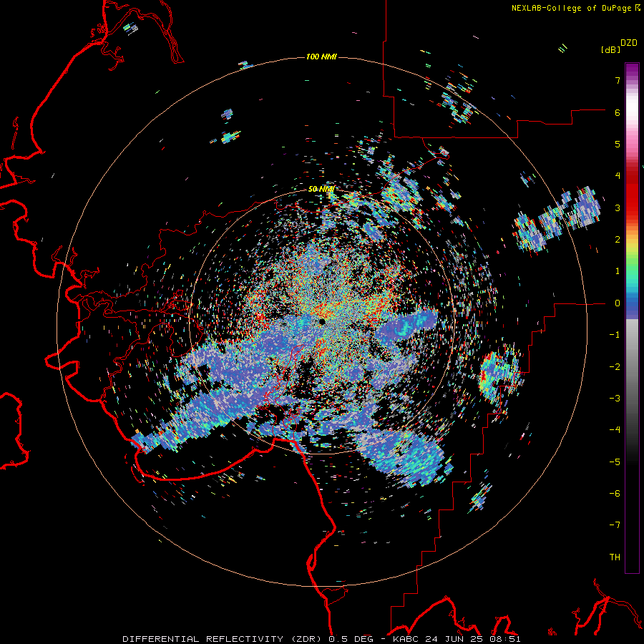Click the 4 tick label on the color scale
Viewport: 644px width, 644px height.
618,176
